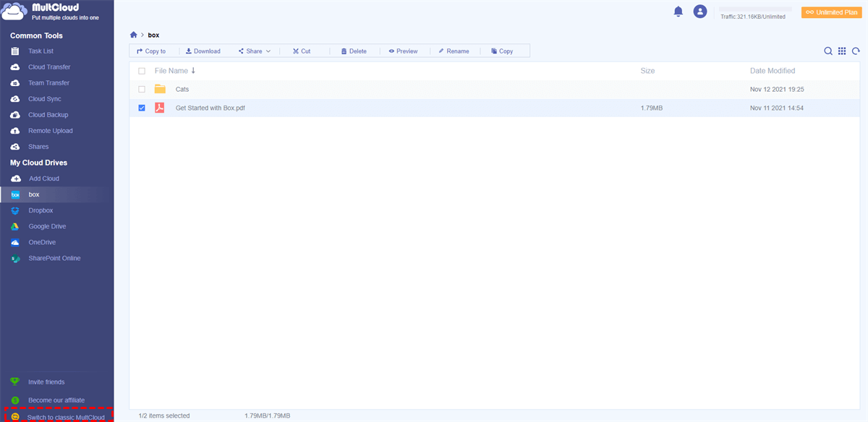Go to the home breadcrumb icon
Image resolution: width=868 pixels, height=422 pixels.
133,35
